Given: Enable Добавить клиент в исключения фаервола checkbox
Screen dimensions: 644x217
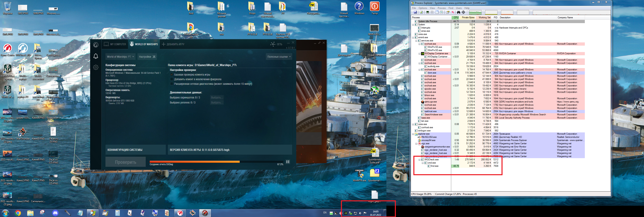Looking at the screenshot, I should coord(171,79).
